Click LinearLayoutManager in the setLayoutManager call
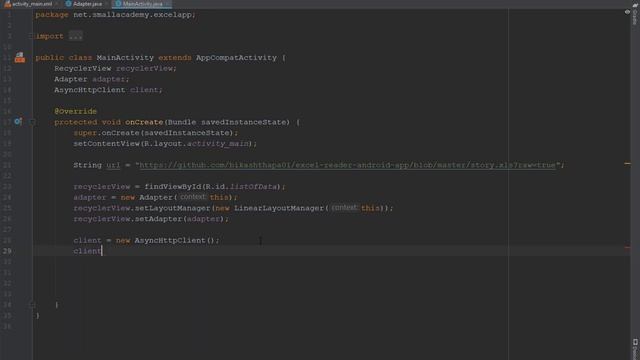Viewport: 640px width, 360px height. coord(279,208)
